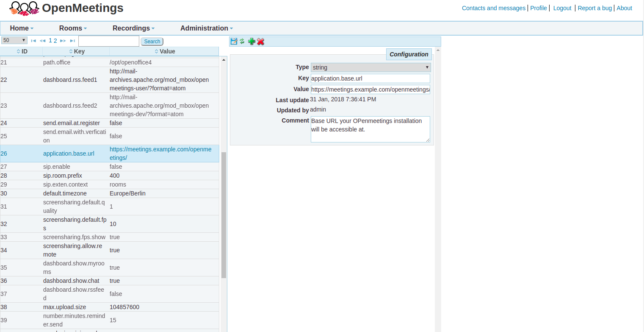
Task: Go to page 1
Action: coord(50,41)
